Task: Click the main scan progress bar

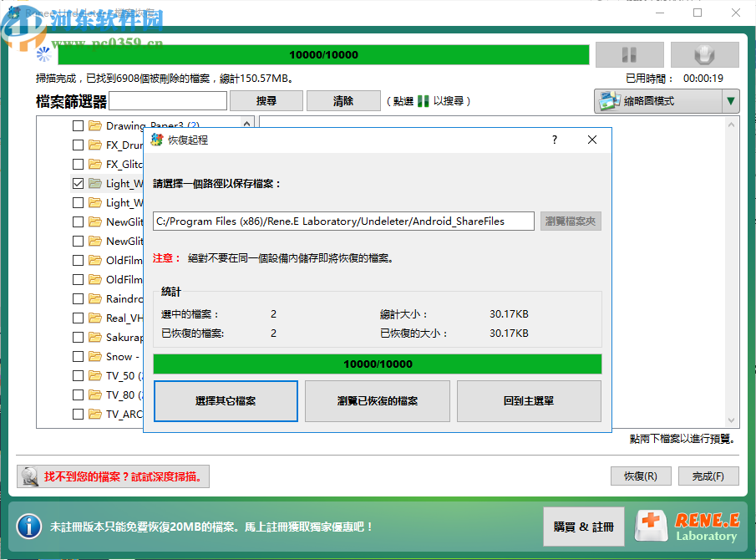Action: tap(323, 54)
